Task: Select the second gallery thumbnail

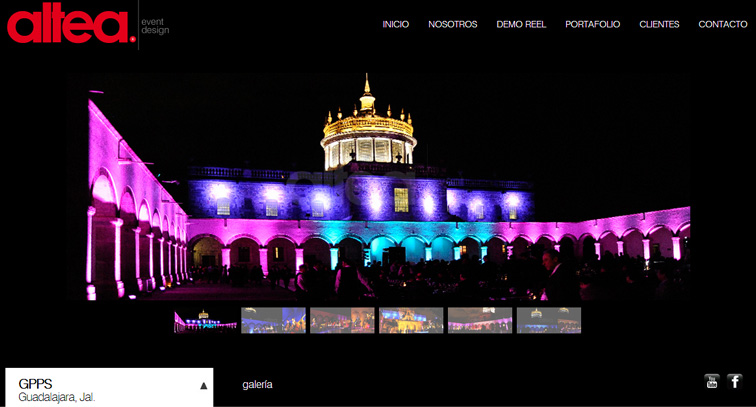Action: click(273, 320)
